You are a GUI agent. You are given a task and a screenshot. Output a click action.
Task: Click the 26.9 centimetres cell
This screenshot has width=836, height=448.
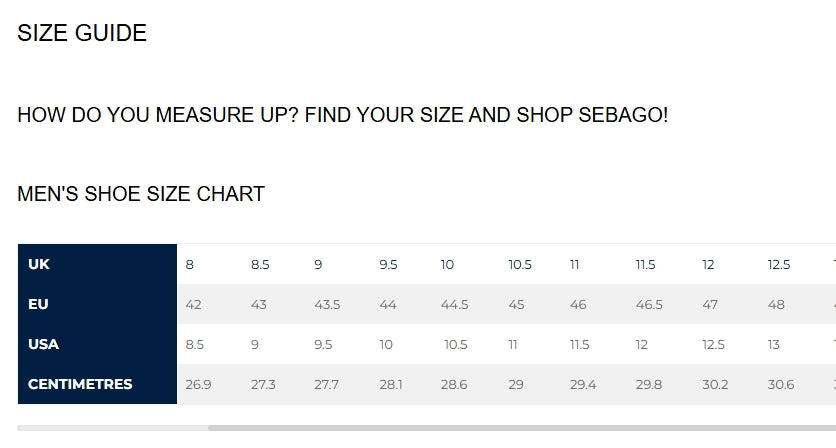point(198,384)
